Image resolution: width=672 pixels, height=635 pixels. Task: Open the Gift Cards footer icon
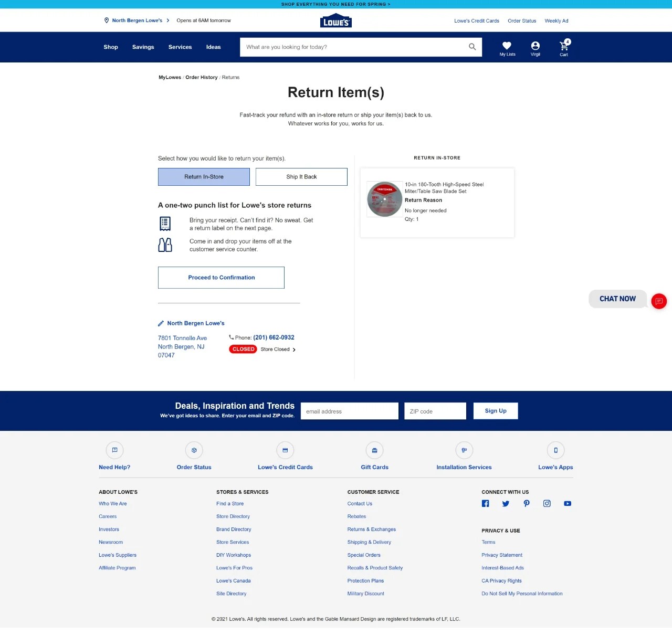click(374, 450)
